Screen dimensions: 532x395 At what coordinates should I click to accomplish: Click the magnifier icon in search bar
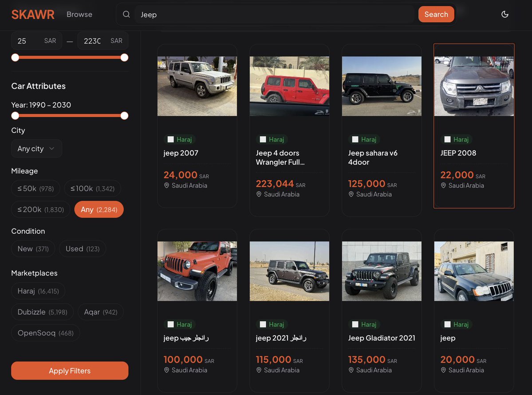[x=126, y=14]
